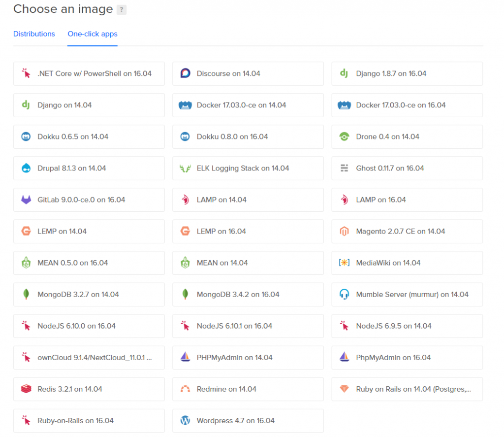Choose Docker 17.03.0-ce on 14.04
The height and width of the screenshot is (437, 504).
coord(248,105)
